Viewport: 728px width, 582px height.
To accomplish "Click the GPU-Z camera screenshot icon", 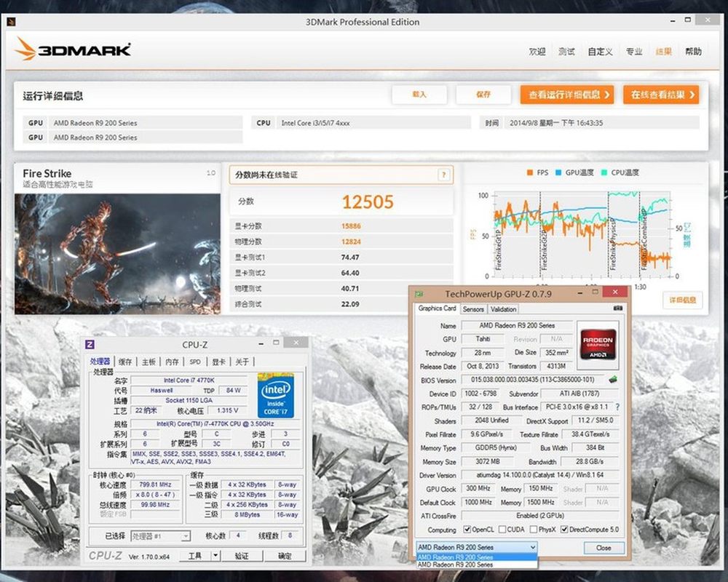I will [617, 308].
